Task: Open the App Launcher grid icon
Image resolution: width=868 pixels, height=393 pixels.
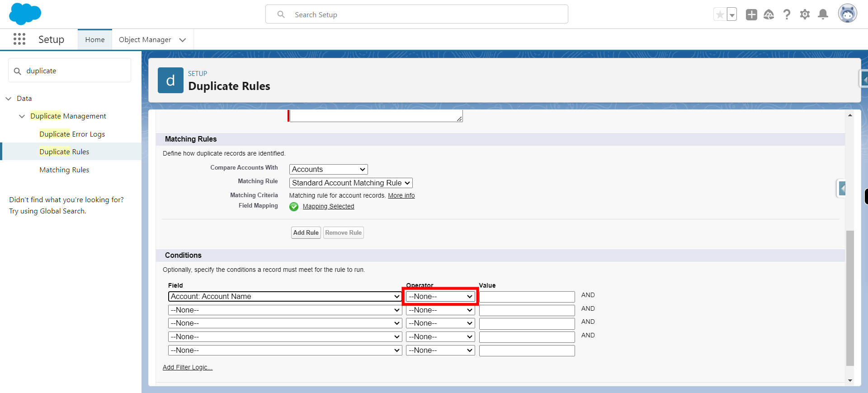Action: (x=19, y=39)
